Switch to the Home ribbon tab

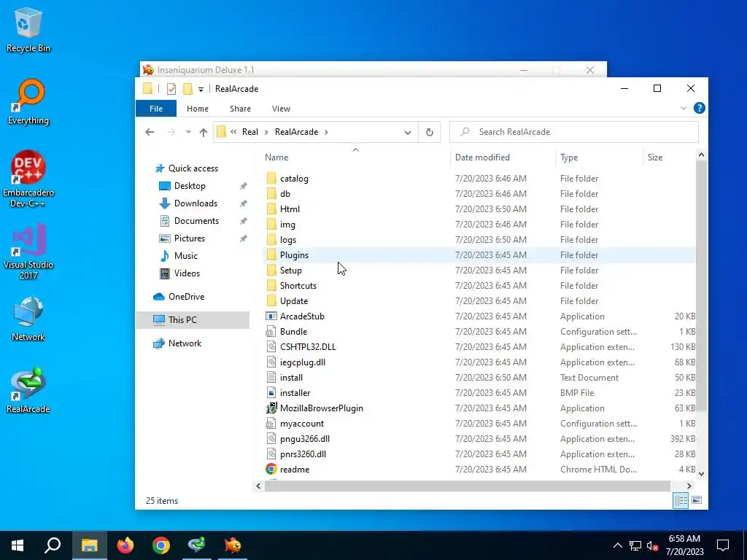197,109
